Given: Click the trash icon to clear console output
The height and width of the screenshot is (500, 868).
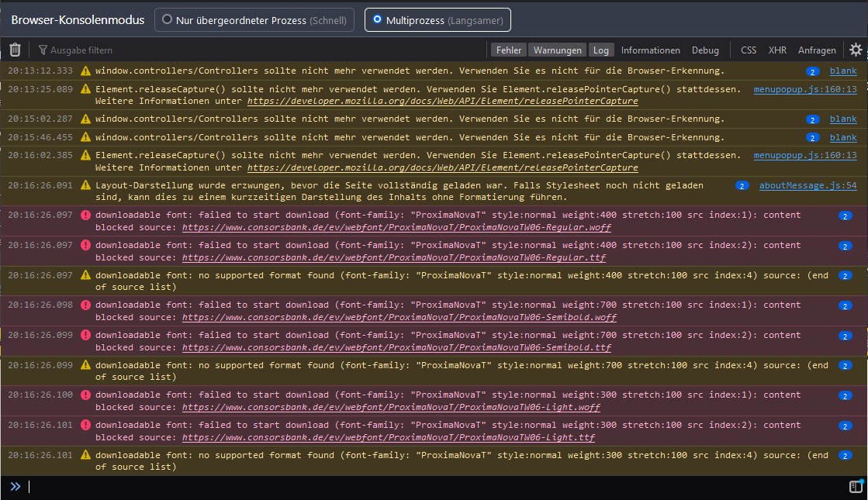Looking at the screenshot, I should tap(15, 50).
